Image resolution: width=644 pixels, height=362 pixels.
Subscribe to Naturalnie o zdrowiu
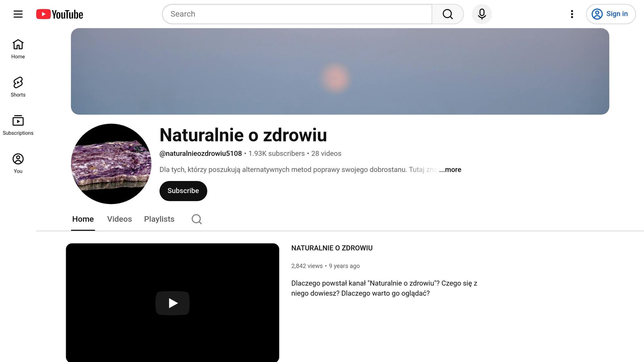(x=183, y=191)
